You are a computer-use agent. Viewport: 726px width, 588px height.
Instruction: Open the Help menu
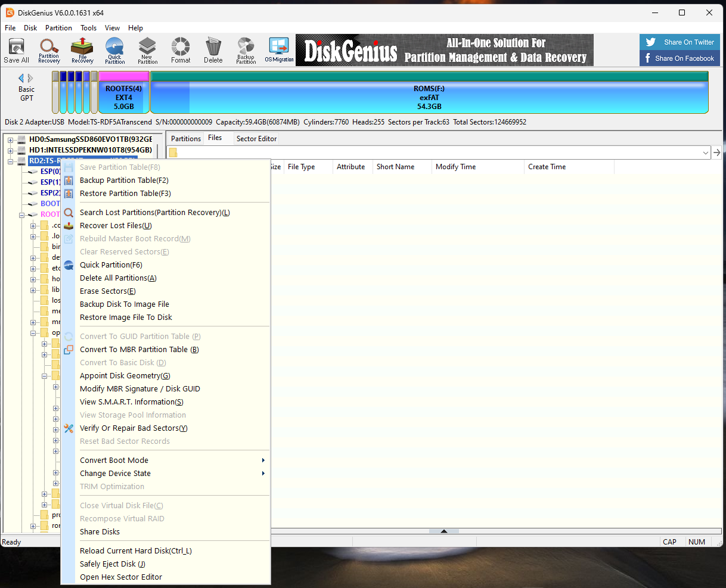click(x=135, y=28)
